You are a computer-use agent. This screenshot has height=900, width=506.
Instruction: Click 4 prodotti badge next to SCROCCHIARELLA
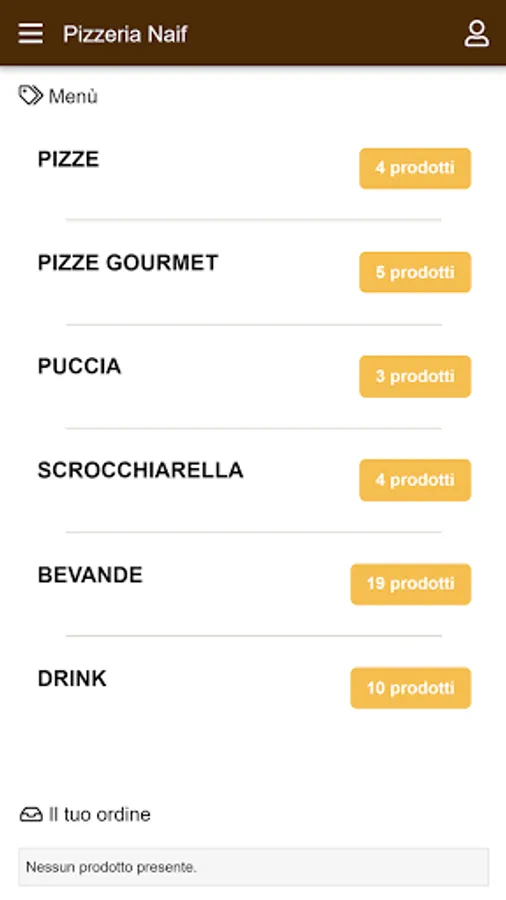[x=415, y=480]
